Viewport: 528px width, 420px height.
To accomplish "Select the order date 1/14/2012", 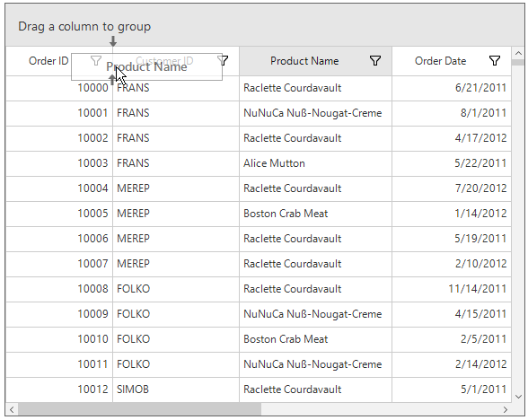I will coord(452,214).
